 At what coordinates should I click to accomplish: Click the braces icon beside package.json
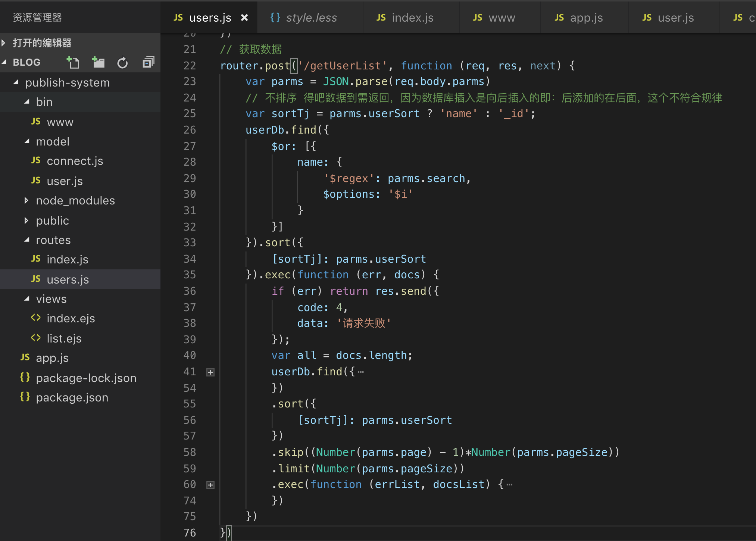(x=25, y=397)
